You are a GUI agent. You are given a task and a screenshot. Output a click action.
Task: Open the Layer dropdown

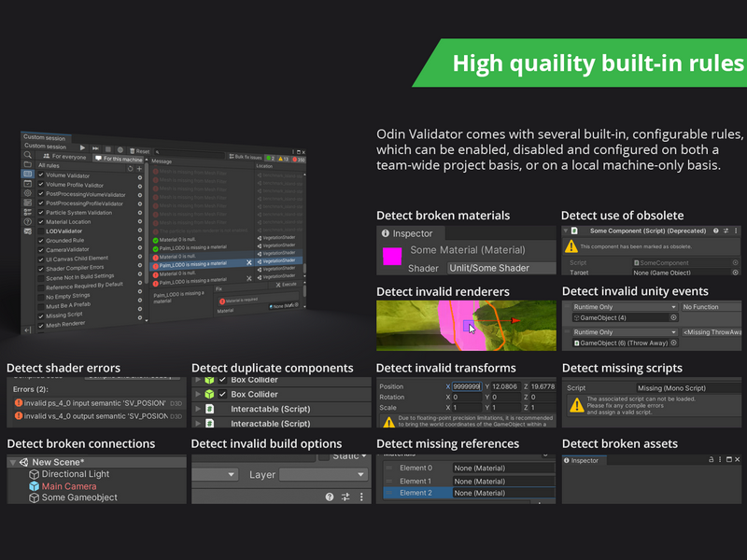click(324, 475)
